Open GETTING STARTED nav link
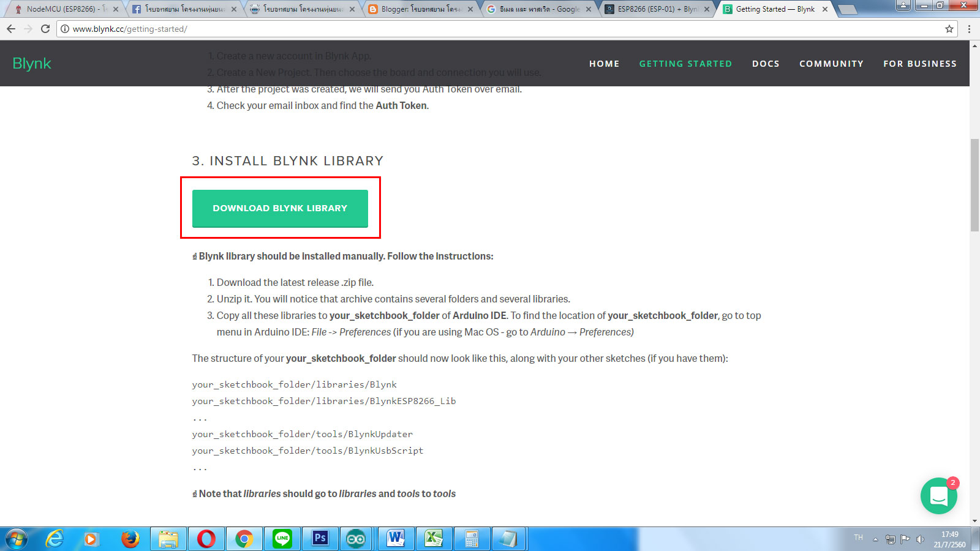Screen dimensions: 980x551 click(685, 64)
